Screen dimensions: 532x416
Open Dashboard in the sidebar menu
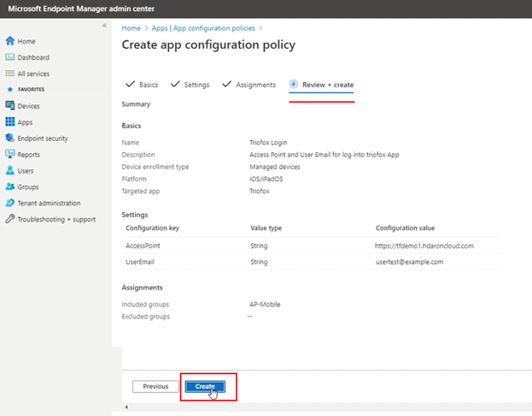click(x=33, y=58)
